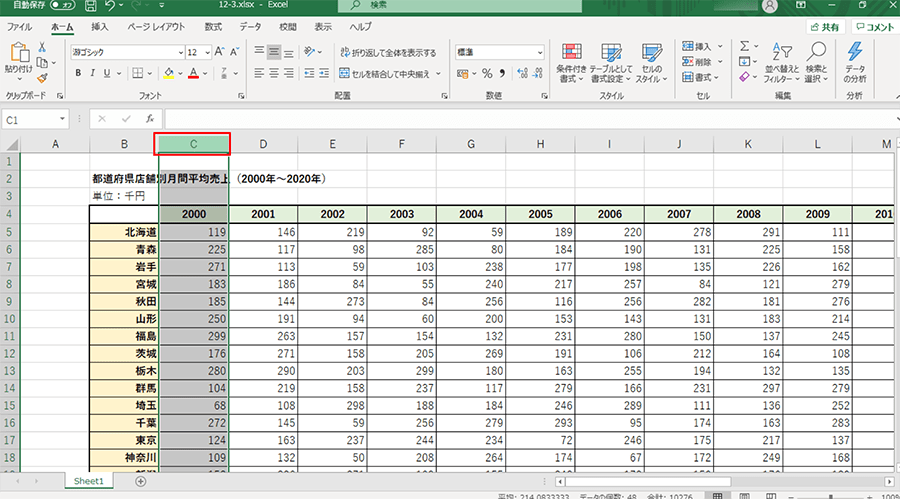Open the font size dropdown
900x499 pixels.
coord(207,52)
